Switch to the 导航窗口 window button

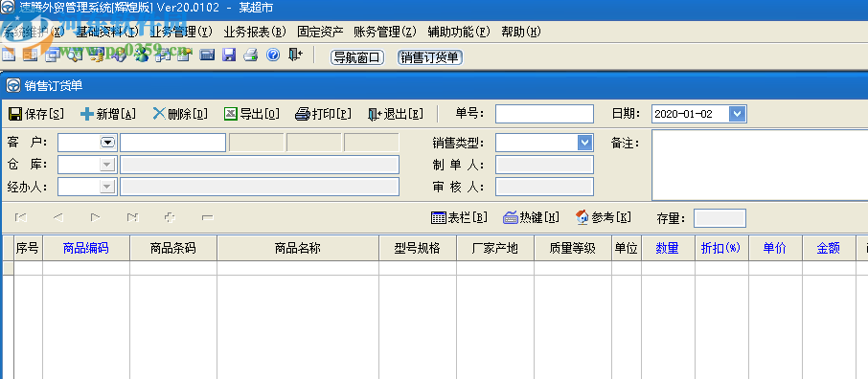357,57
